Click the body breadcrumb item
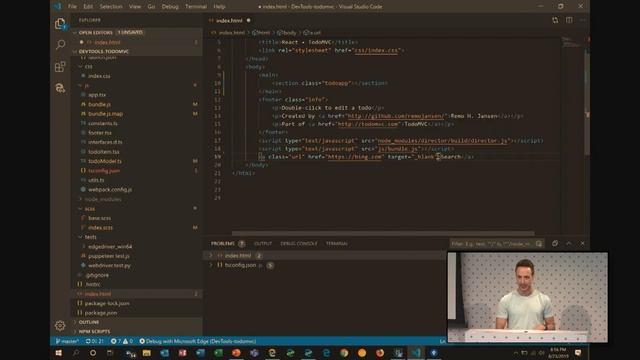Image resolution: width=640 pixels, height=360 pixels. tap(287, 33)
